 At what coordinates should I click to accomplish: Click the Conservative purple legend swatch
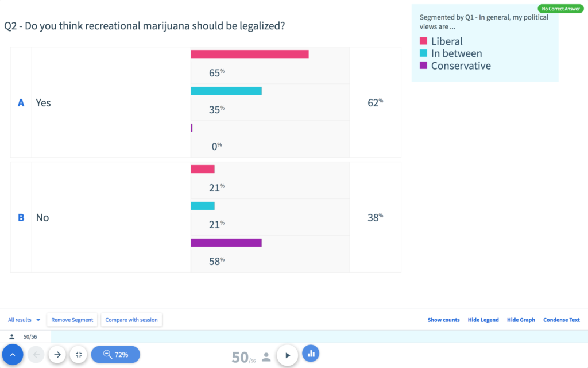tap(424, 66)
